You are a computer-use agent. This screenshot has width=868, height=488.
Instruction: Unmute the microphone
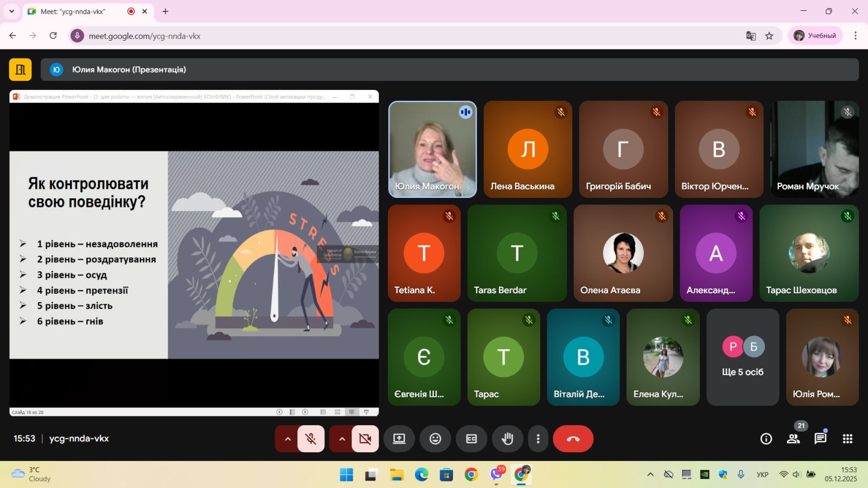click(x=311, y=439)
